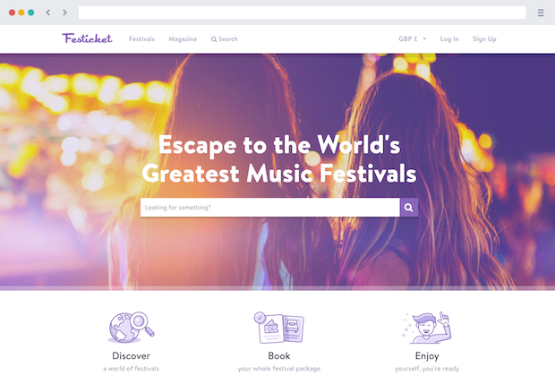Focus the 'Looking for something?' search field

point(270,208)
